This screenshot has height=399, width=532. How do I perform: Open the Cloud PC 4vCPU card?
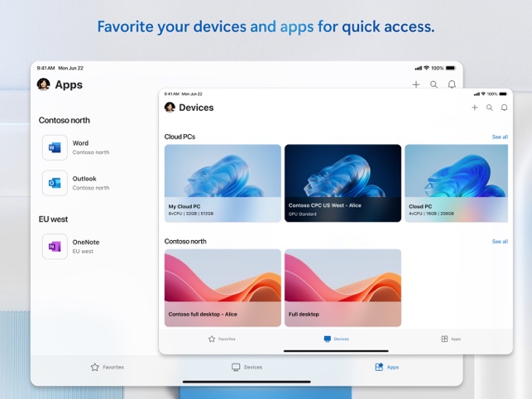coord(457,184)
